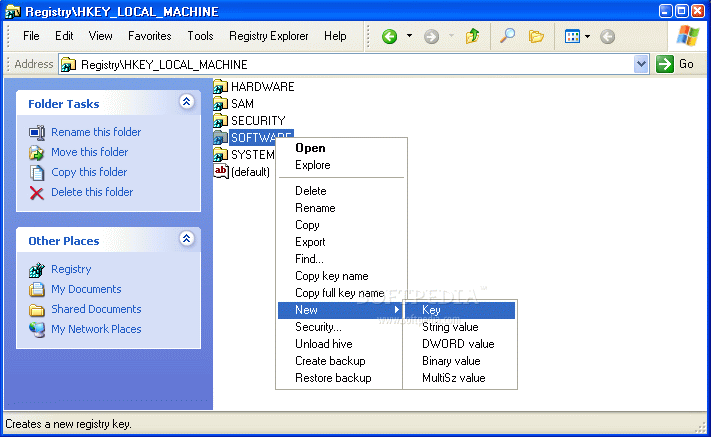The width and height of the screenshot is (711, 437).
Task: Select Copy from the context menu
Action: pos(341,225)
